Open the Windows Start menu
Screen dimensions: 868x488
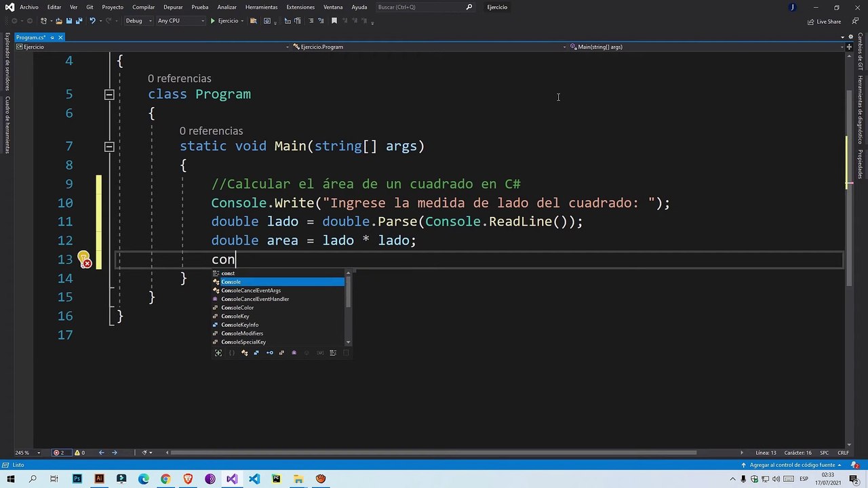(x=10, y=479)
